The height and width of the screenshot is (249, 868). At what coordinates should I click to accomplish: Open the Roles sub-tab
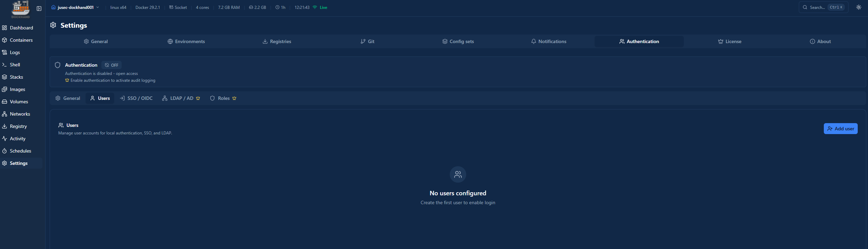223,98
